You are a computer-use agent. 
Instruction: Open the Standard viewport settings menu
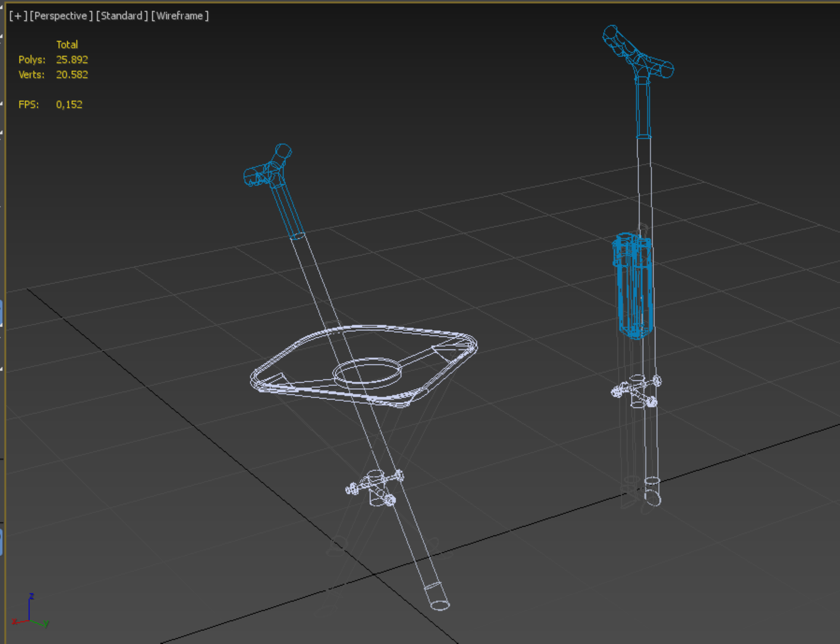tap(122, 16)
